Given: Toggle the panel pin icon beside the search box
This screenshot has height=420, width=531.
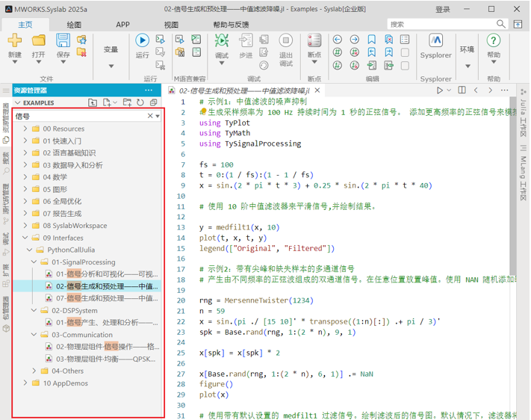Looking at the screenshot, I should (518, 24).
